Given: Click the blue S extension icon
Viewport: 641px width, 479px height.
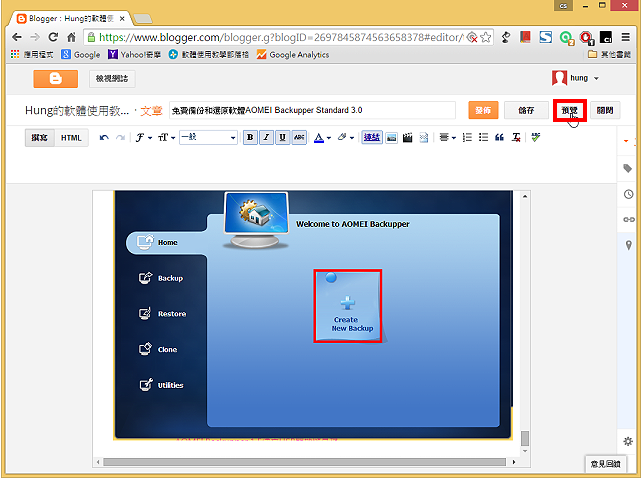Looking at the screenshot, I should pyautogui.click(x=545, y=37).
